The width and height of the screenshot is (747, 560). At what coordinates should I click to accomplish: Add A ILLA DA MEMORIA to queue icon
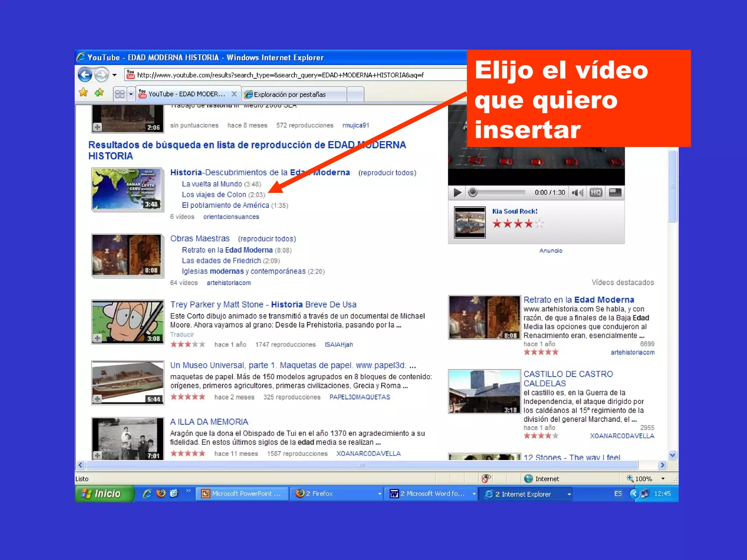pyautogui.click(x=97, y=455)
